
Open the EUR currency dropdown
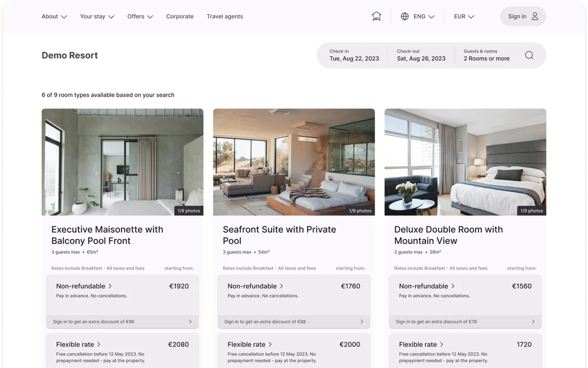point(464,16)
